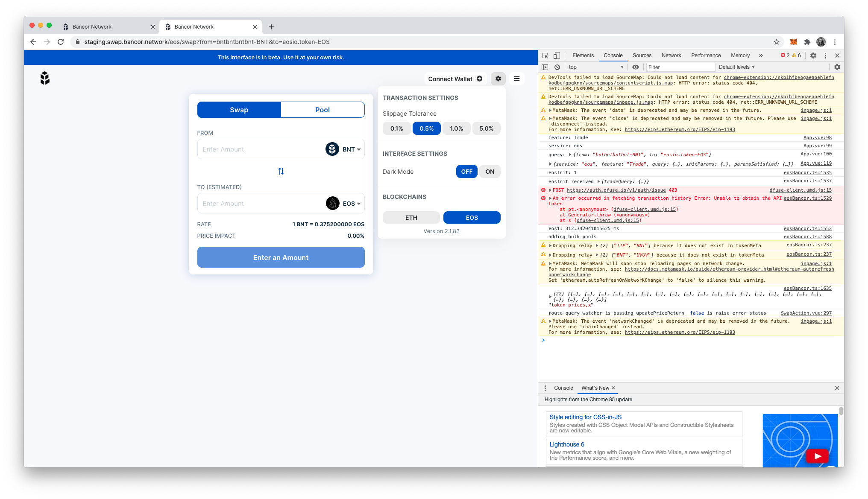
Task: Open the EOS token dropdown
Action: [x=352, y=204]
